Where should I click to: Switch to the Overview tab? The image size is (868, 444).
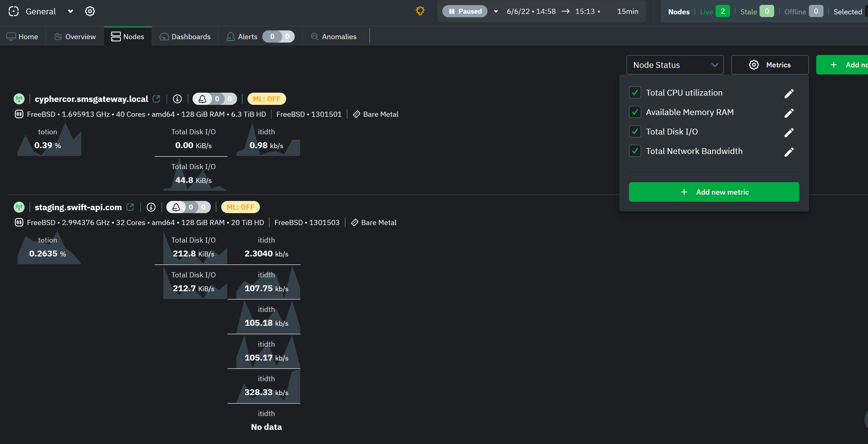click(x=74, y=36)
